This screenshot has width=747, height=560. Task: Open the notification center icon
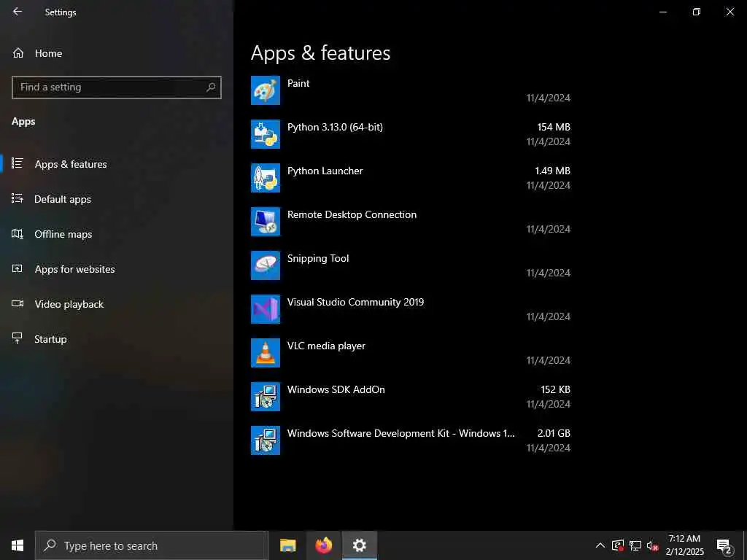click(x=724, y=547)
